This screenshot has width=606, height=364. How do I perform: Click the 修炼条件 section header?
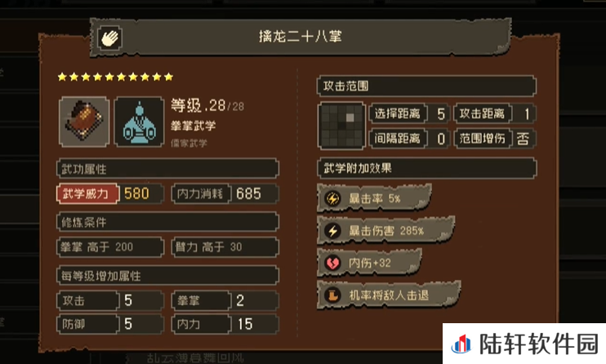(x=167, y=222)
